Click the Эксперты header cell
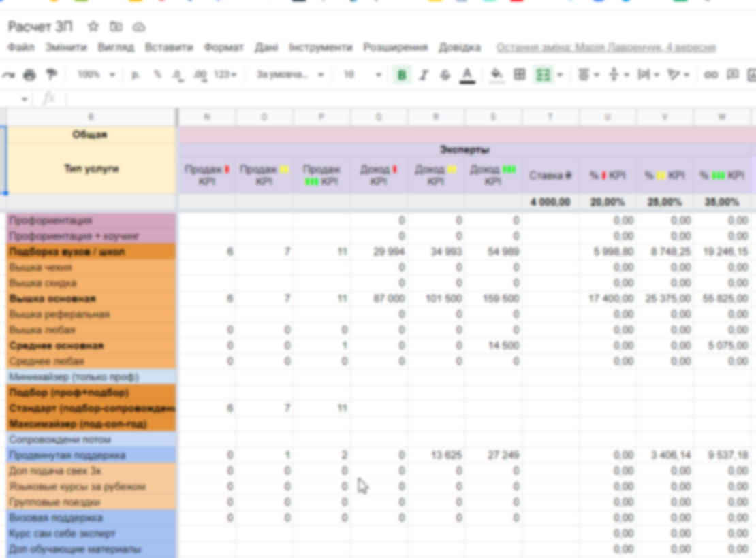Screen dimensions: 756x558 [x=464, y=150]
